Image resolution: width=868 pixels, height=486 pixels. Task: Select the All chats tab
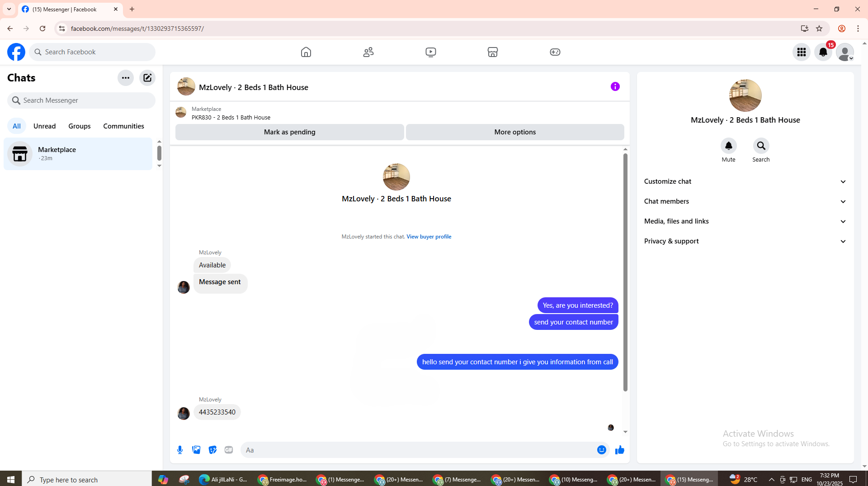[x=17, y=126]
